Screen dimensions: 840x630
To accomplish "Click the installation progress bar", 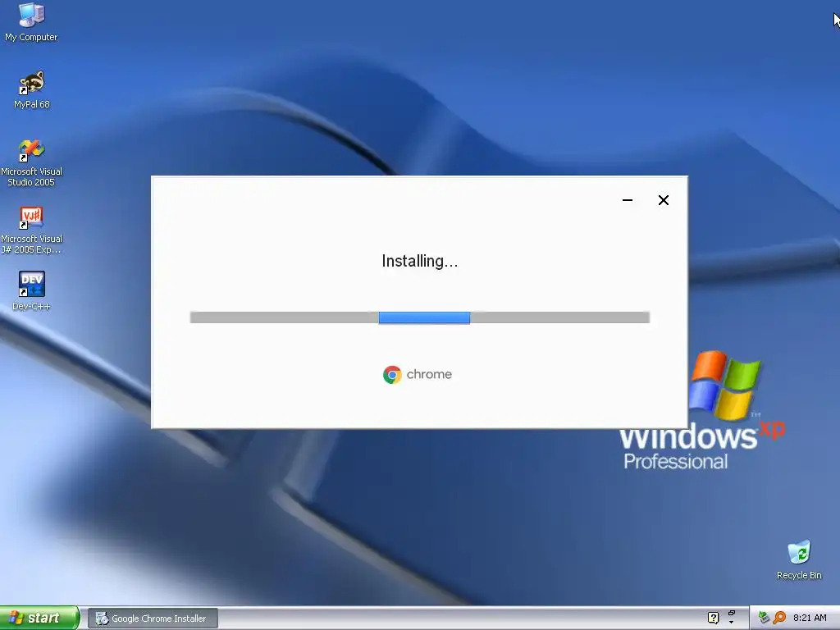I will coord(420,317).
